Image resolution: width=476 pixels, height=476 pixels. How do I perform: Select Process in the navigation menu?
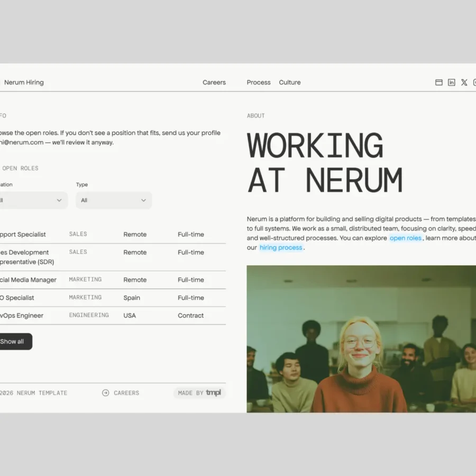coord(259,83)
